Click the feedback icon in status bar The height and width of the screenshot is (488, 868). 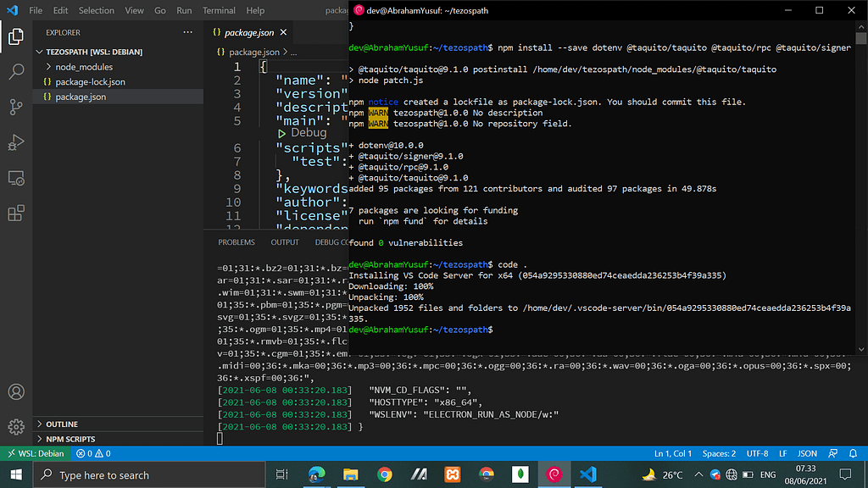833,453
